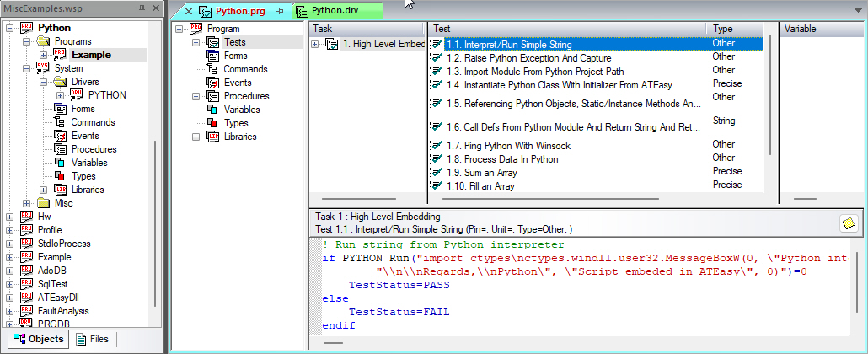Switch to the Python.drv tab
The width and height of the screenshot is (868, 354).
338,10
